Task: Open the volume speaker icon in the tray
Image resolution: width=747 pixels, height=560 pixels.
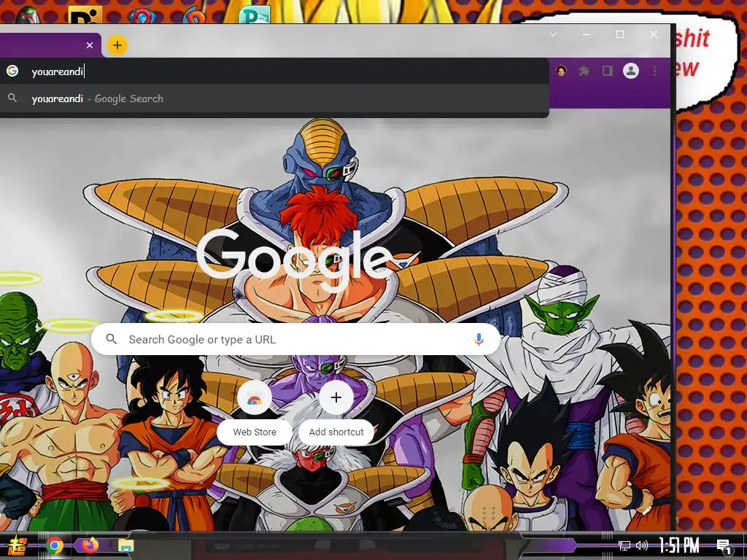Action: pos(642,545)
